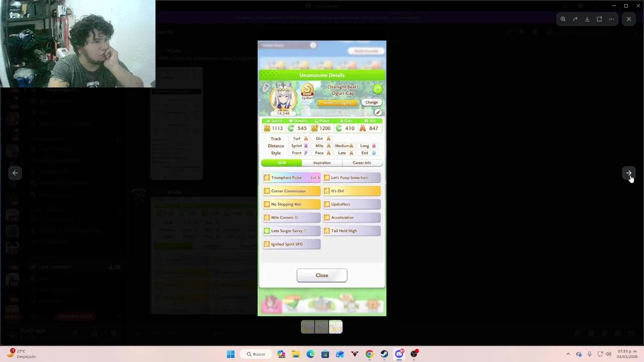644x362 pixels.
Task: Select the Corner Connoisseur skill
Action: coord(292,191)
